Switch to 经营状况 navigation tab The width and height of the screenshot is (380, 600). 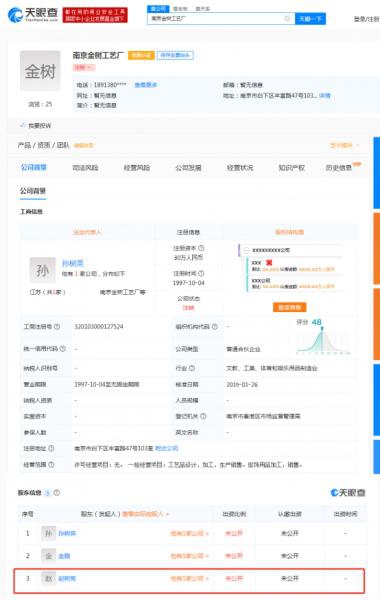point(240,168)
